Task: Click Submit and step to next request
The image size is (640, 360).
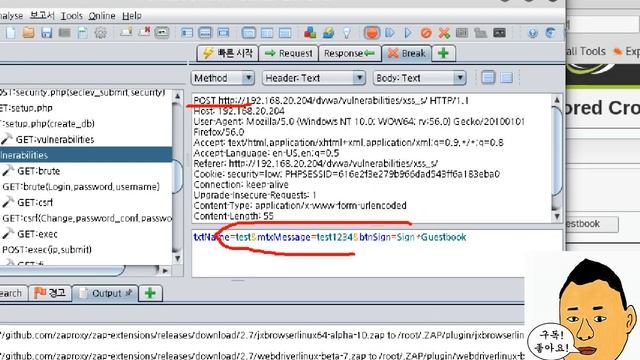Action: coord(390,33)
